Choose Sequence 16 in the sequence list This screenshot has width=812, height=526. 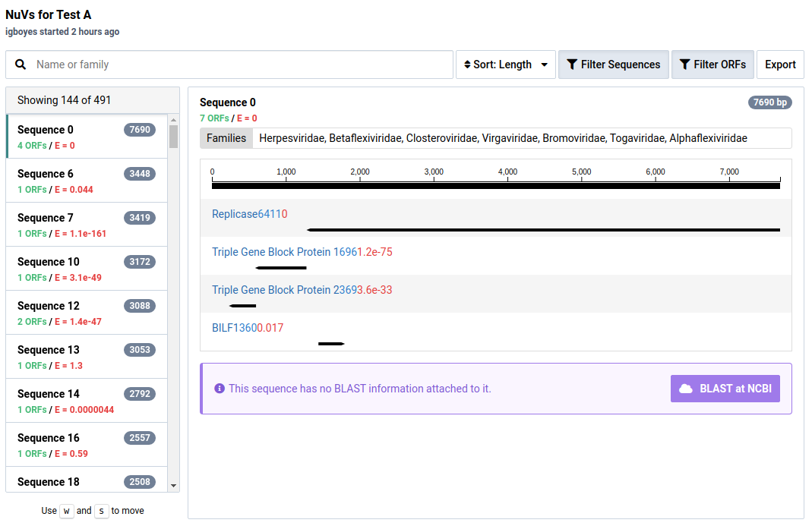[x=86, y=445]
